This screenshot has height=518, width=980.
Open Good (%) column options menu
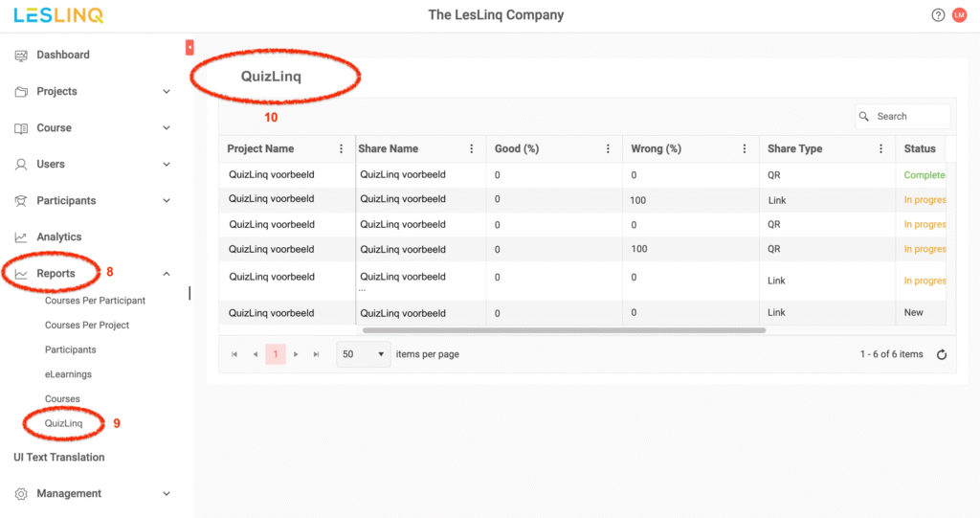tap(608, 149)
